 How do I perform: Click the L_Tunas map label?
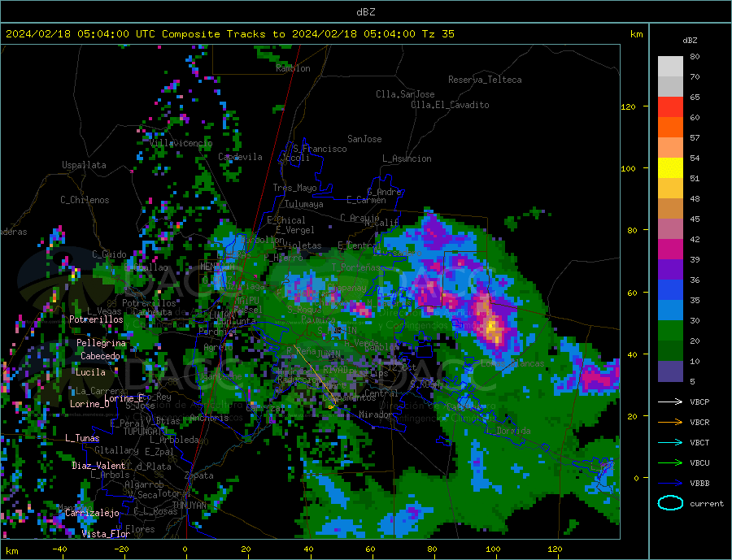point(82,438)
